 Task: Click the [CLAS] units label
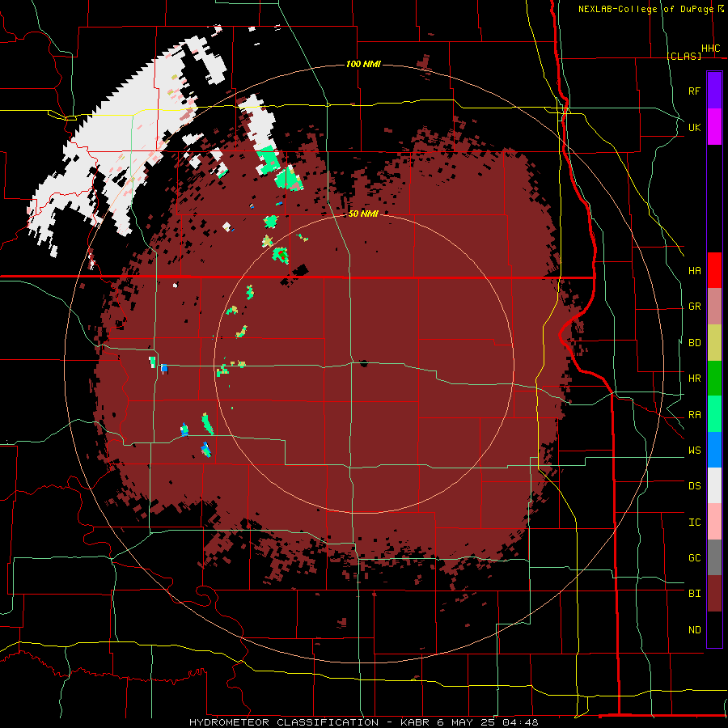click(684, 56)
